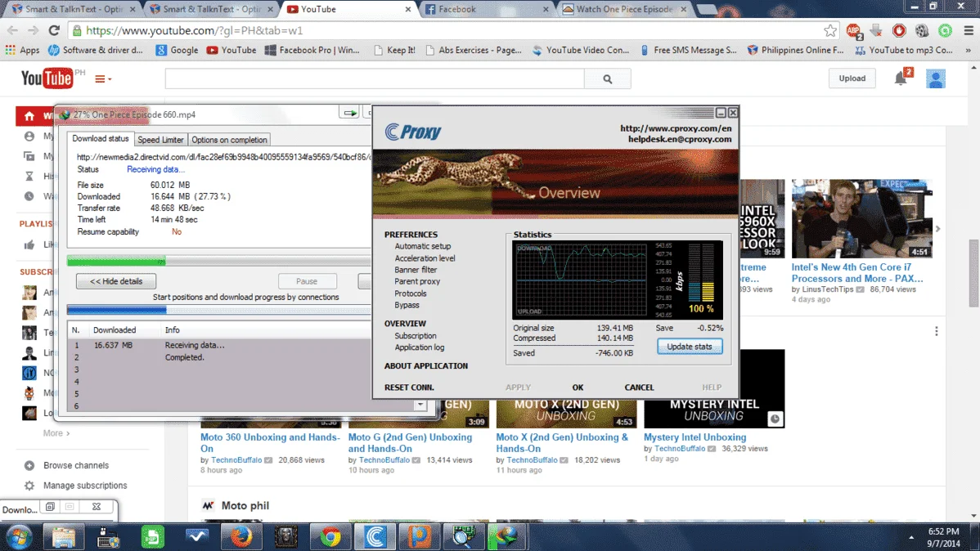
Task: Open the red stop-hand extension icon
Action: point(899,30)
